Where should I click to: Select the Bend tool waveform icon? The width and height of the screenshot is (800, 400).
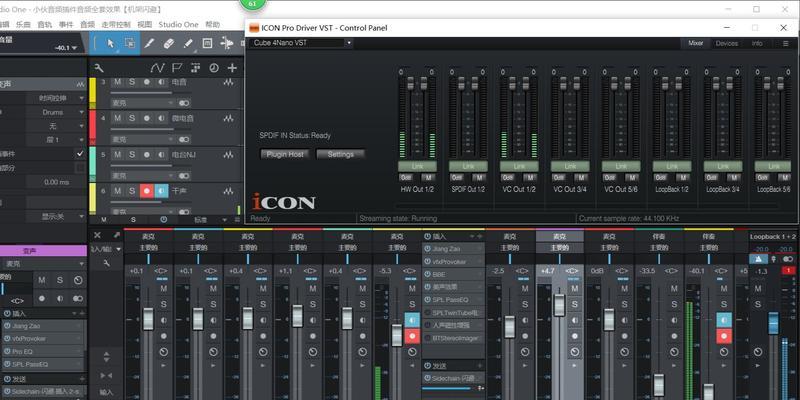pos(227,44)
